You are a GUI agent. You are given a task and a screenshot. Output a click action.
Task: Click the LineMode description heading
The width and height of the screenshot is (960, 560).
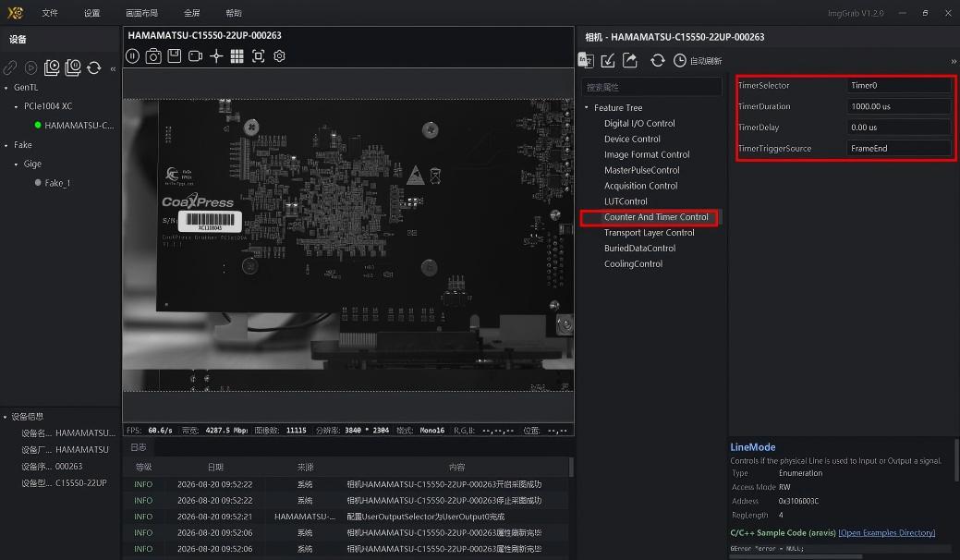752,447
